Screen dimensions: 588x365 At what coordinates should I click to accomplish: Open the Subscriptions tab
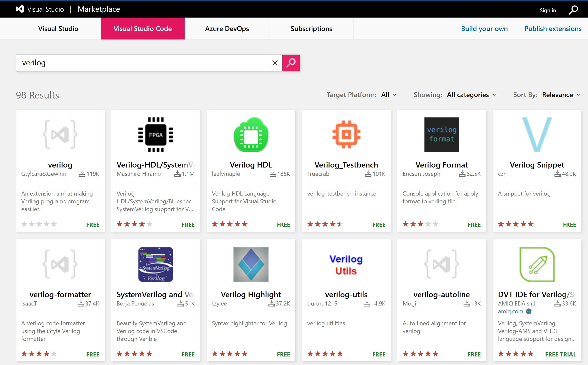pos(311,28)
